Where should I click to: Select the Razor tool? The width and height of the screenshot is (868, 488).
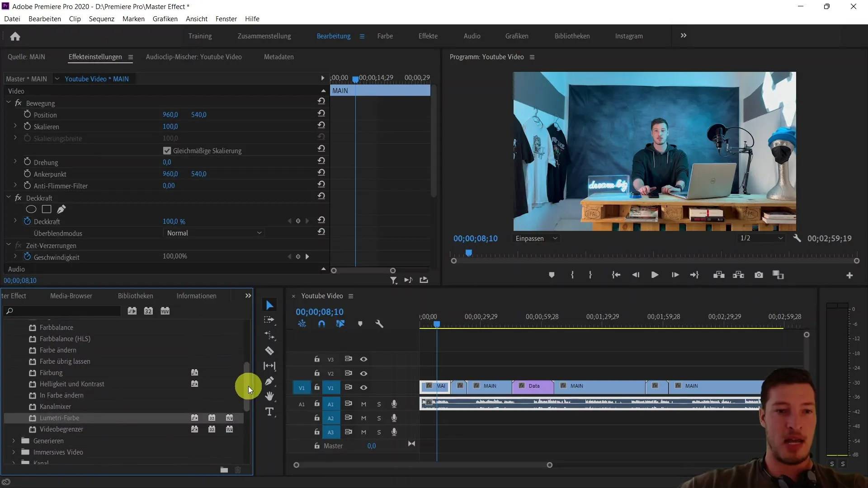point(269,351)
